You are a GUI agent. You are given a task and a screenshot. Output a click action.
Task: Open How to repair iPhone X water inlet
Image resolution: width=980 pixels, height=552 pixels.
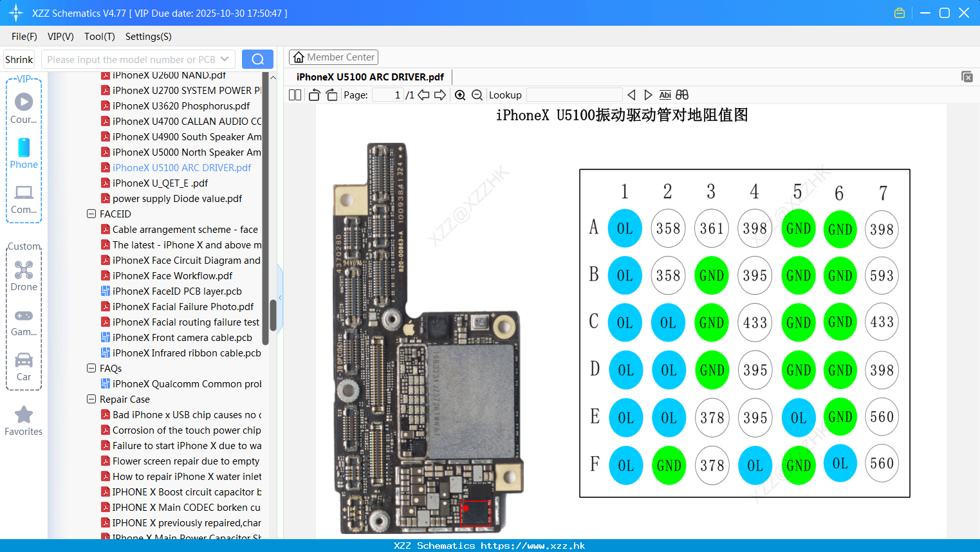[x=187, y=476]
